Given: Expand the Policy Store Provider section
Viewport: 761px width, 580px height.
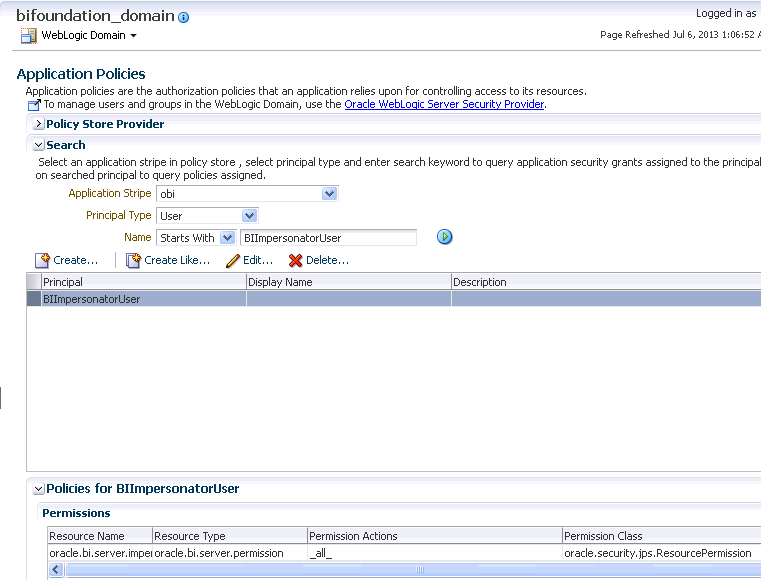Looking at the screenshot, I should pyautogui.click(x=38, y=124).
